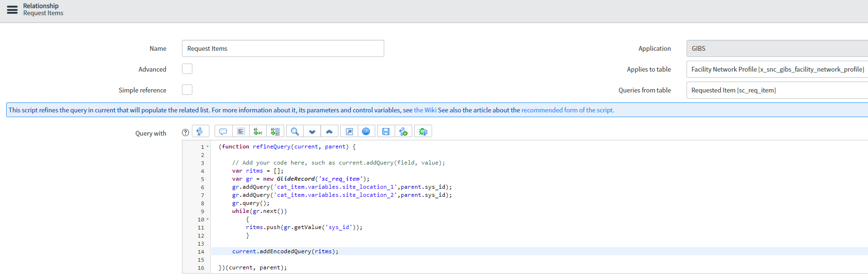Image resolution: width=868 pixels, height=276 pixels.
Task: Toggle full screen script editor icon
Action: point(349,131)
